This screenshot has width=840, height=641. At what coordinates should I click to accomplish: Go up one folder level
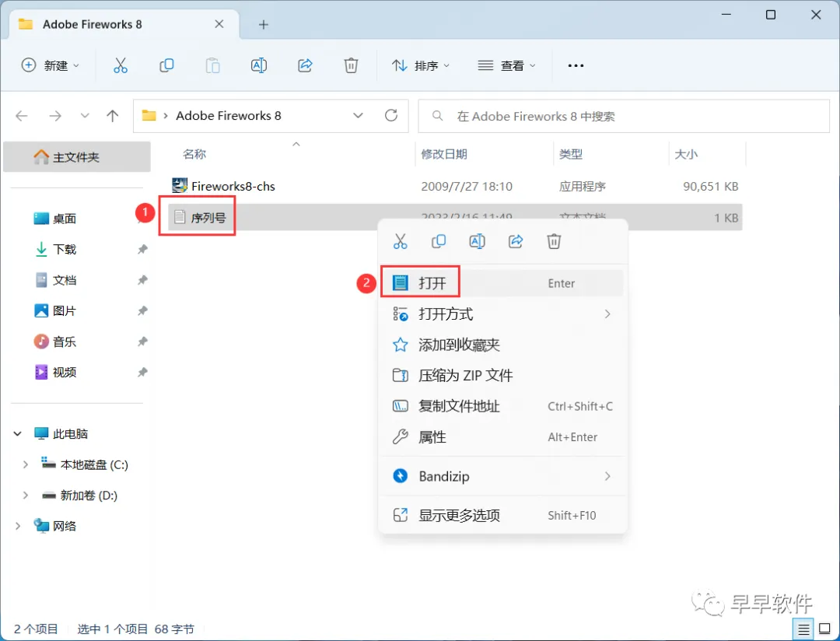113,116
